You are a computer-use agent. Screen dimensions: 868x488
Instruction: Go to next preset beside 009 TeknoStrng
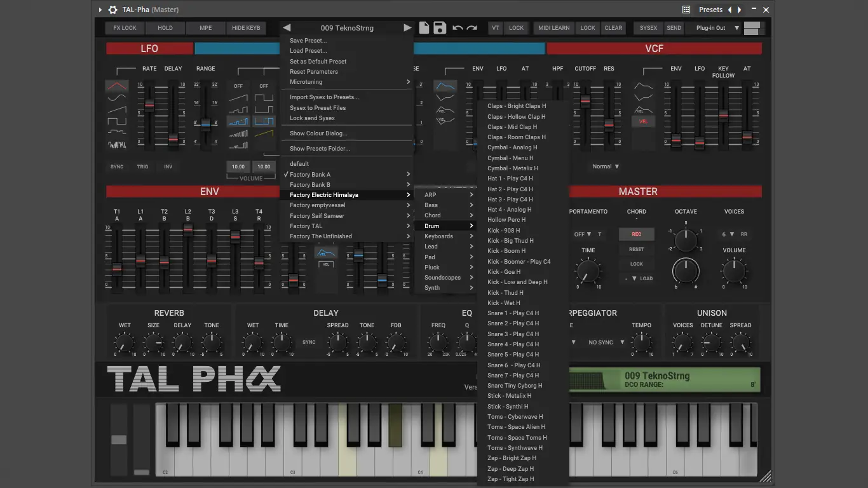point(407,28)
